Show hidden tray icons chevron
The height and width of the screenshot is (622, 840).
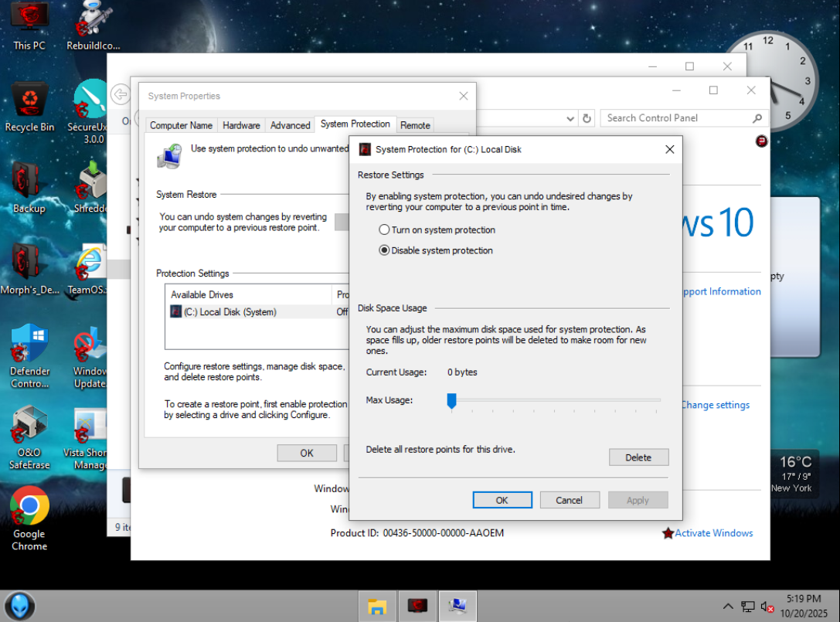pyautogui.click(x=727, y=607)
